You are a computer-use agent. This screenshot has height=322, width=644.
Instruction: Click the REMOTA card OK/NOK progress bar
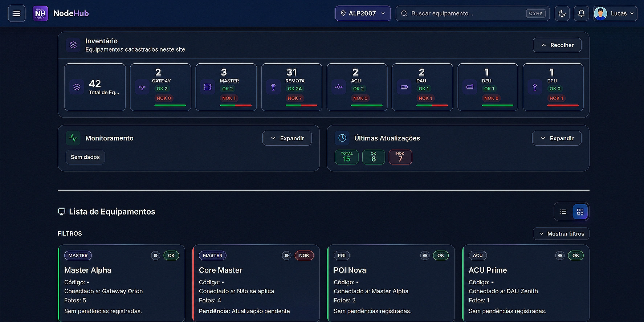coord(301,105)
